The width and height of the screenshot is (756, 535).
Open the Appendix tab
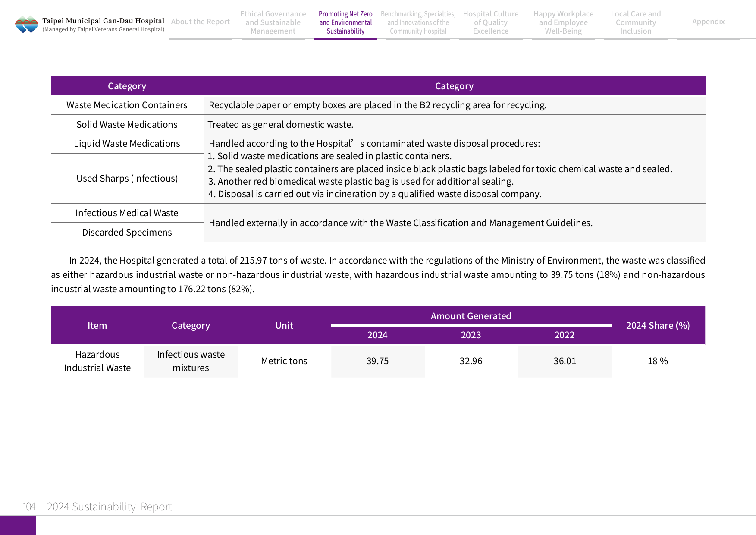click(x=709, y=22)
